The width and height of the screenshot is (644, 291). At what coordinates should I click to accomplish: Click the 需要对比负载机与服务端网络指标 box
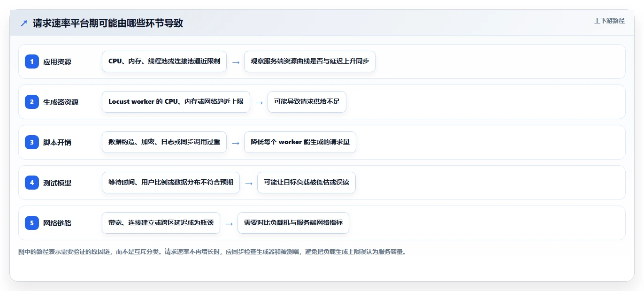(293, 223)
